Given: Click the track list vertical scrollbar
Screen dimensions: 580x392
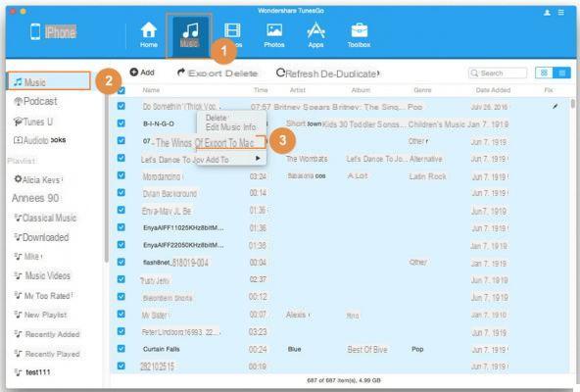Looking at the screenshot, I should coord(573,104).
